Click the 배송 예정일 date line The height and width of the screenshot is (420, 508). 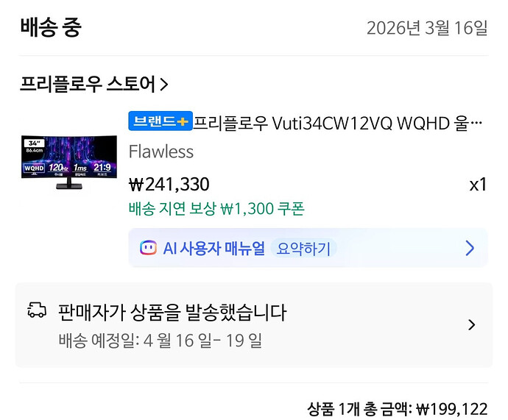(x=160, y=341)
